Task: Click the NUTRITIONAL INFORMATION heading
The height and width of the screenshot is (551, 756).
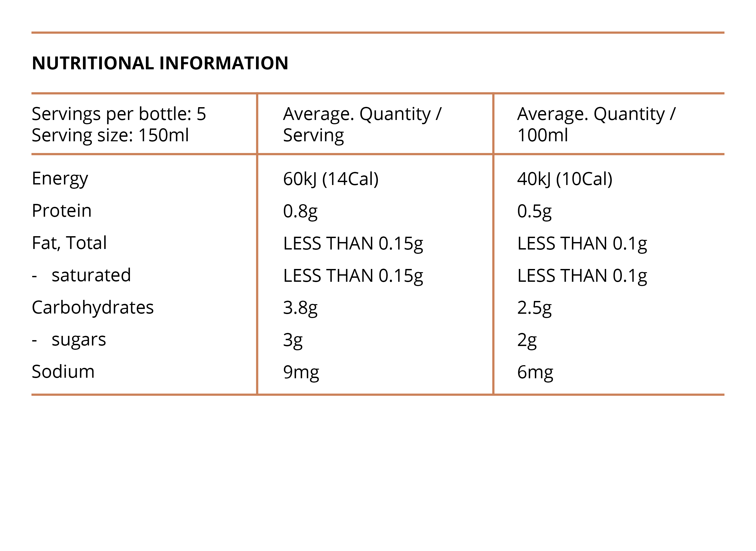Action: click(160, 63)
